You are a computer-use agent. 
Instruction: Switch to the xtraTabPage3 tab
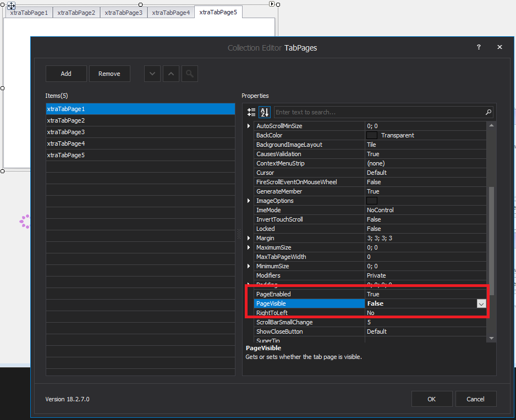pyautogui.click(x=123, y=12)
